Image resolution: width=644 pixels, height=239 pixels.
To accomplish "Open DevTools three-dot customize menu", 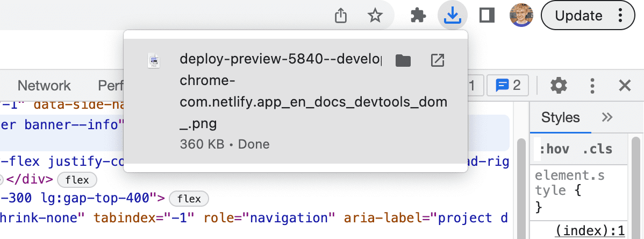I will click(x=592, y=85).
